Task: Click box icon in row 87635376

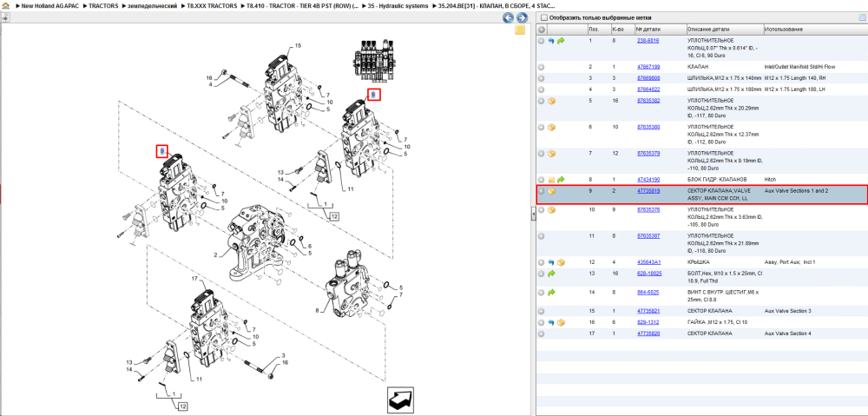Action: (x=551, y=210)
